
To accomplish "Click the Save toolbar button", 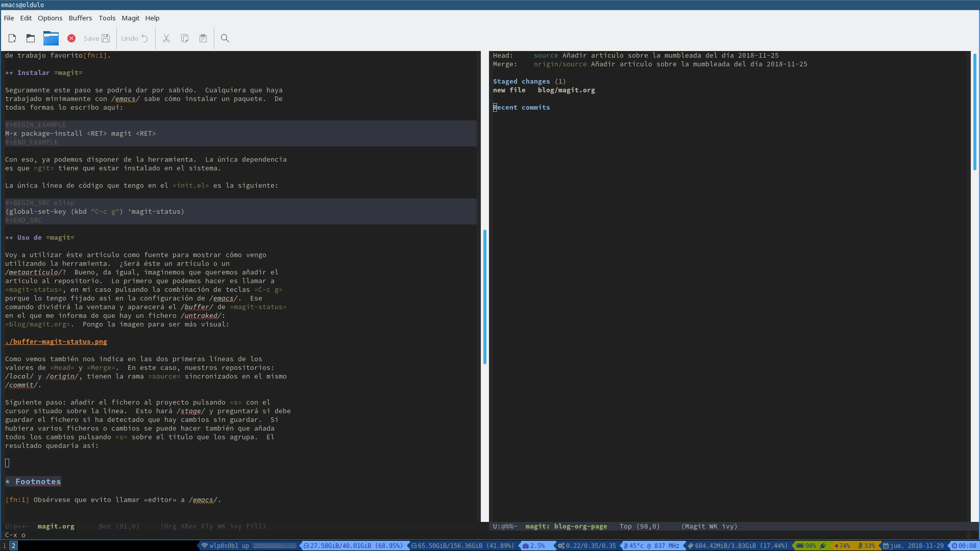I will [x=96, y=38].
